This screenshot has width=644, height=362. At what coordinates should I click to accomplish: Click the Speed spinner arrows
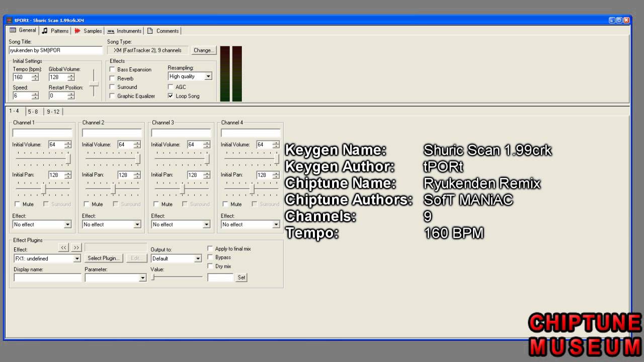click(35, 96)
